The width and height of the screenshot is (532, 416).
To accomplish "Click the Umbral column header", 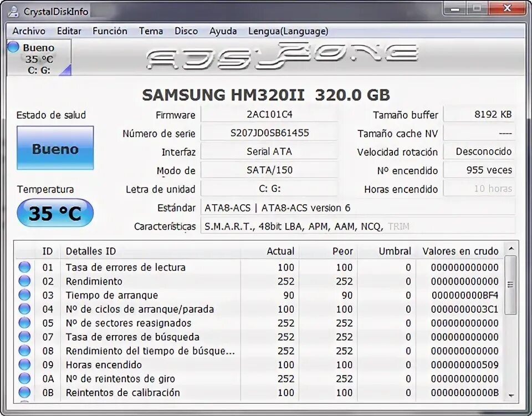I will tap(386, 251).
